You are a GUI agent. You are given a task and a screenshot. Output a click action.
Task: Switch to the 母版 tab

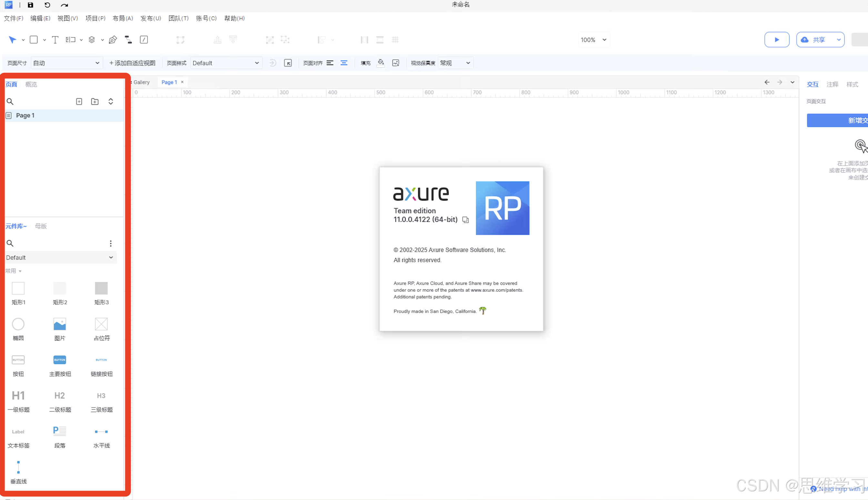(41, 226)
